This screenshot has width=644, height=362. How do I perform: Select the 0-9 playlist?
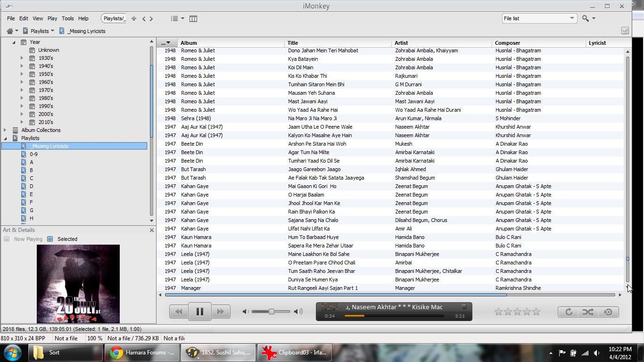[33, 154]
